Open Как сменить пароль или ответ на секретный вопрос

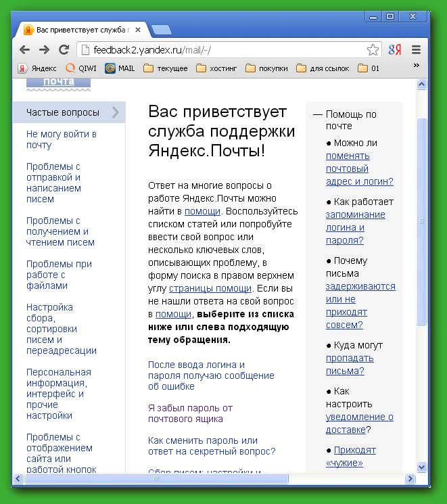click(212, 446)
